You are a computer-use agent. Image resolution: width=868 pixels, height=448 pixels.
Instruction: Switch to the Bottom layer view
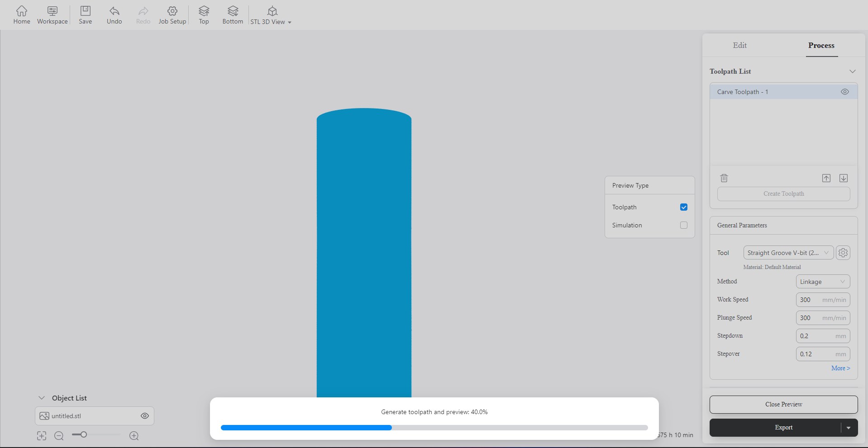point(233,15)
